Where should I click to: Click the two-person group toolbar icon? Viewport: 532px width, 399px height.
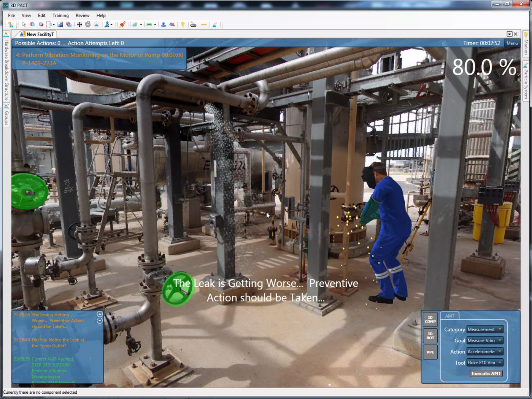click(x=172, y=25)
